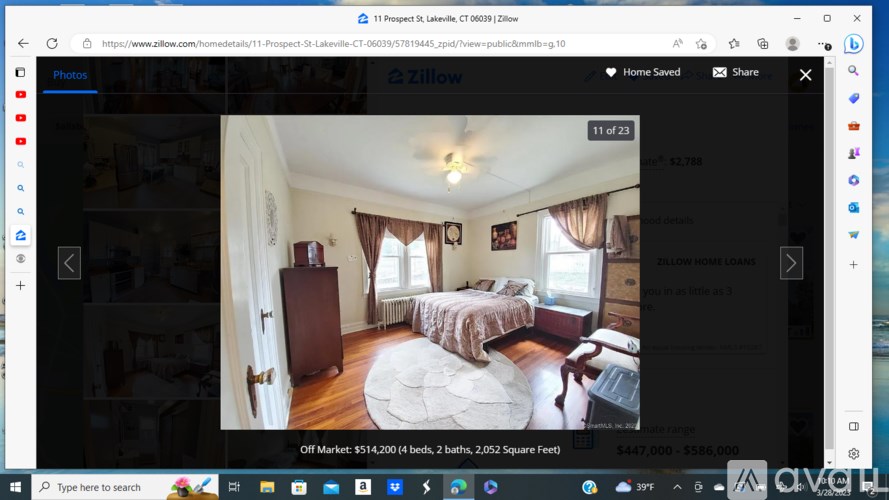
Task: Show the next photo
Action: click(x=791, y=263)
